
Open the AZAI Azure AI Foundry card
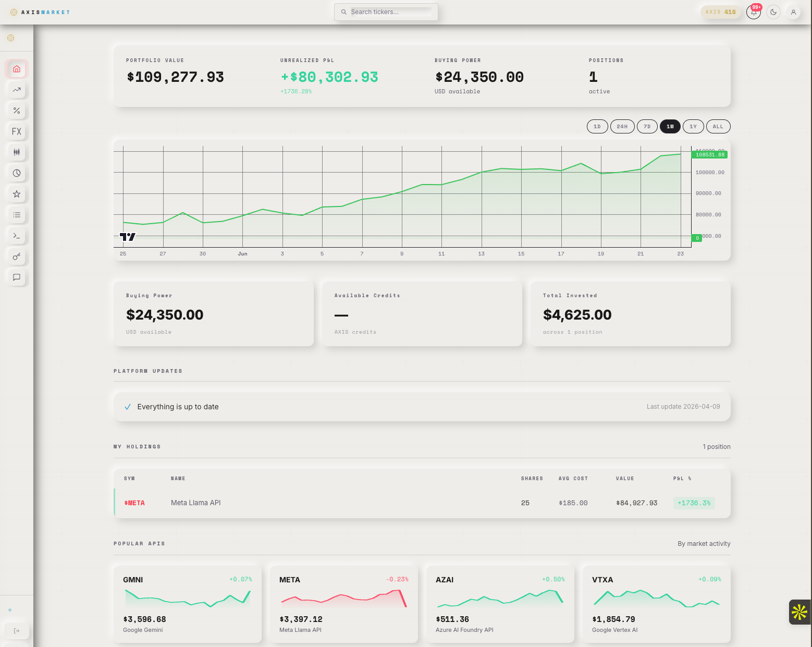(x=500, y=604)
